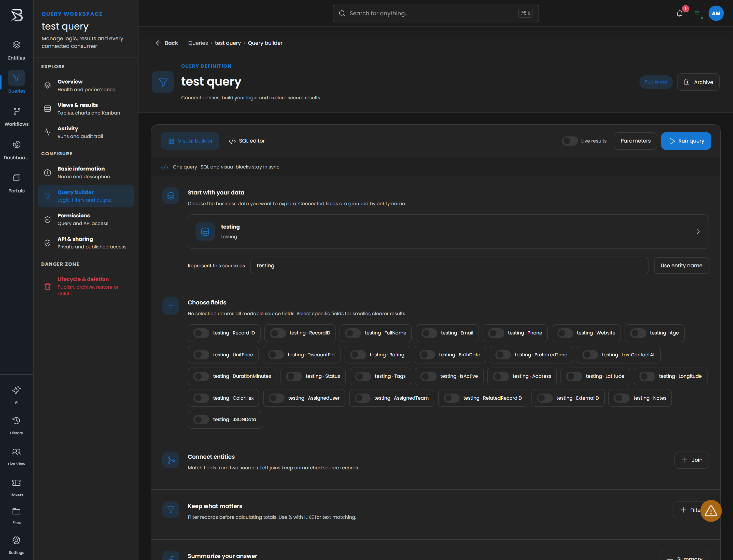Open Workflows in the left rail
The image size is (733, 560).
[16, 117]
